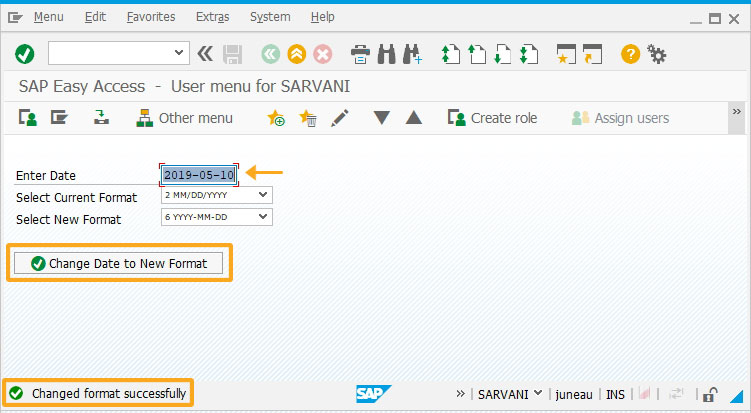
Task: Go to Last Page icon
Action: pyautogui.click(x=529, y=54)
